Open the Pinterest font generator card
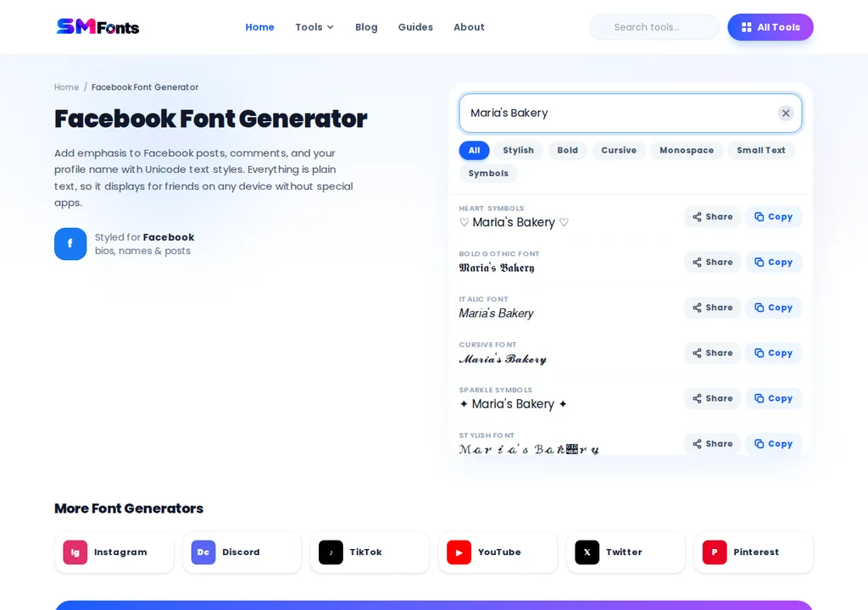Viewport: 868px width, 610px height. (754, 552)
